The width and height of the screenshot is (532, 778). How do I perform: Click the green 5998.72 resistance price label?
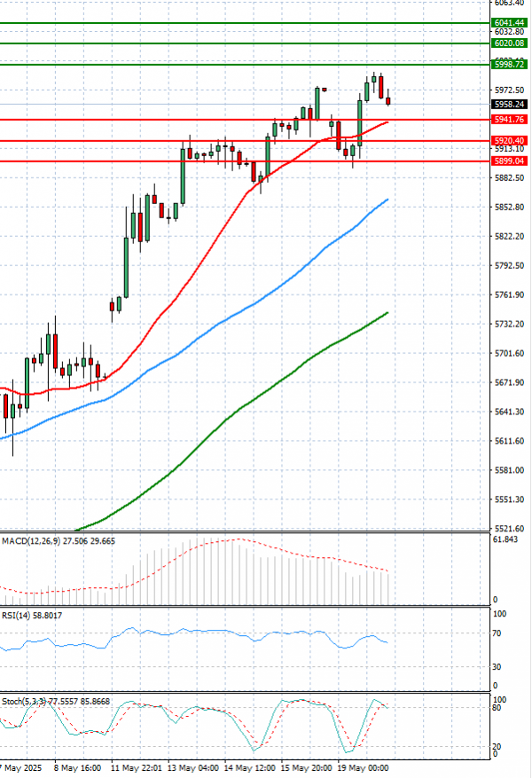[509, 65]
